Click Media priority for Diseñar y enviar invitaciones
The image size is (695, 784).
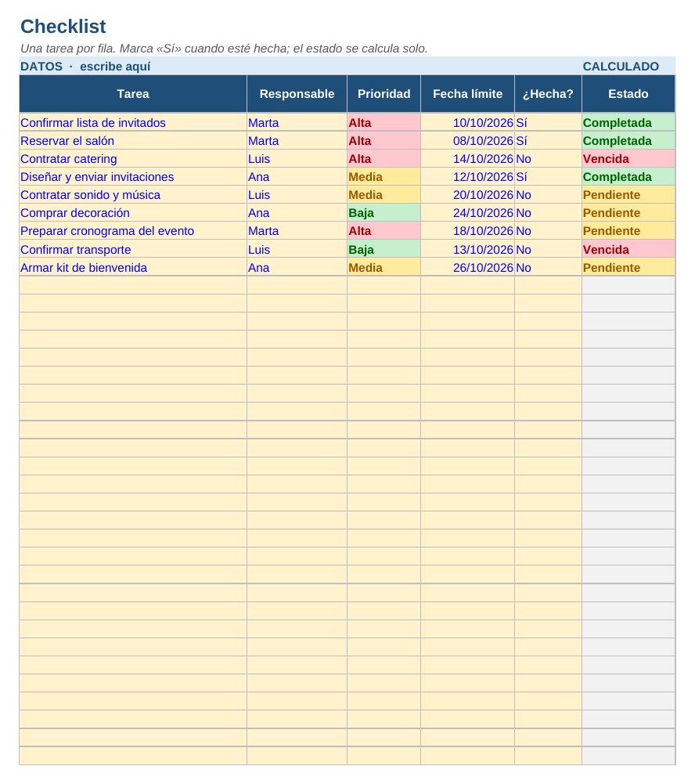384,176
